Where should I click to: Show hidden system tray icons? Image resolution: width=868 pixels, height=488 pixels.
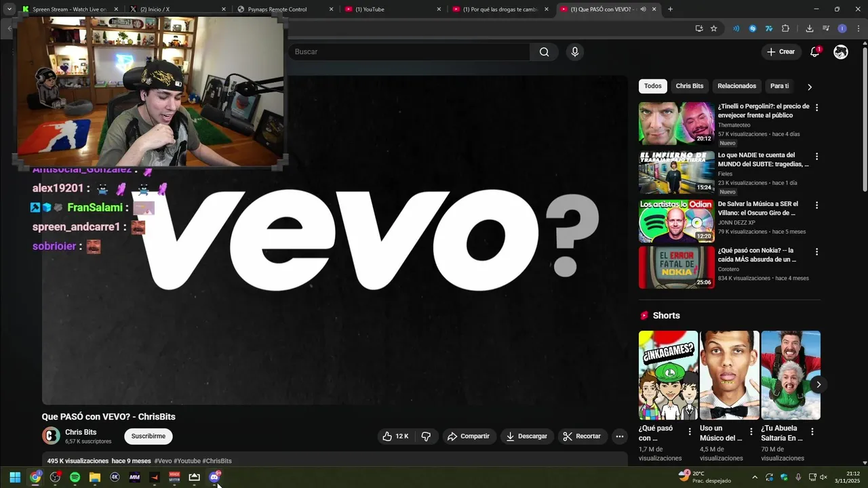click(755, 477)
